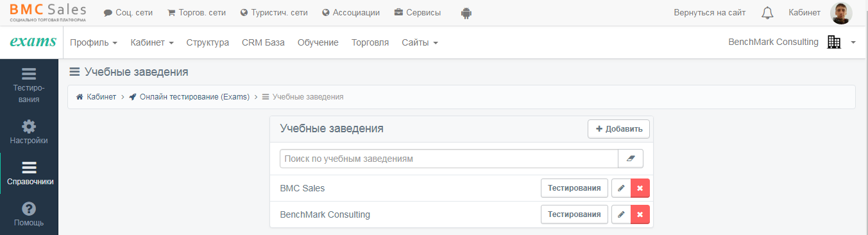Open Тестирования in the left sidebar
The height and width of the screenshot is (235, 868).
(29, 83)
